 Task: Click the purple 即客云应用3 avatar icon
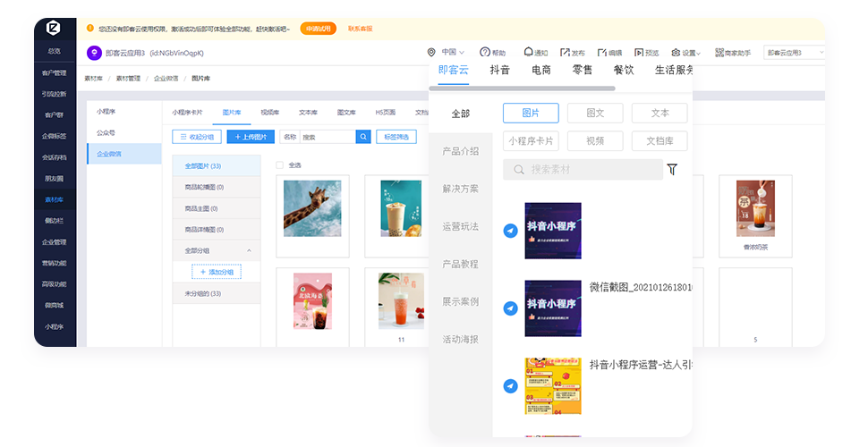[x=94, y=53]
